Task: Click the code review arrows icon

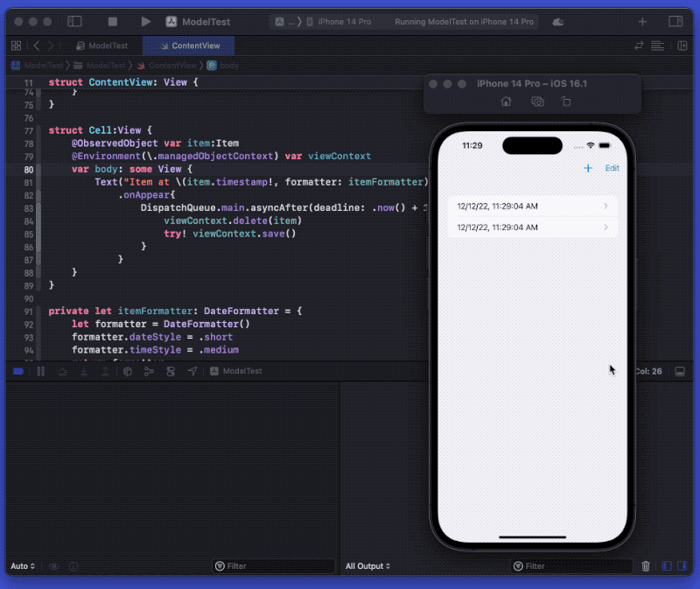Action: point(639,46)
